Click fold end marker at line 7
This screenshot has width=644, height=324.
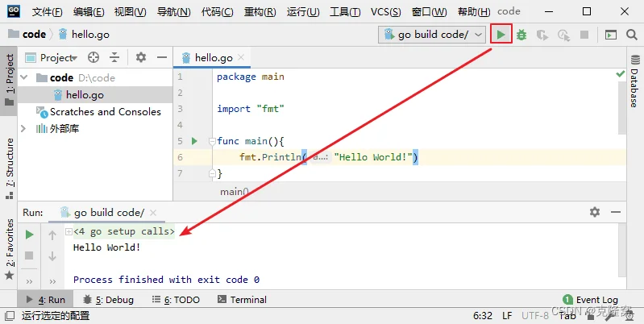(212, 173)
